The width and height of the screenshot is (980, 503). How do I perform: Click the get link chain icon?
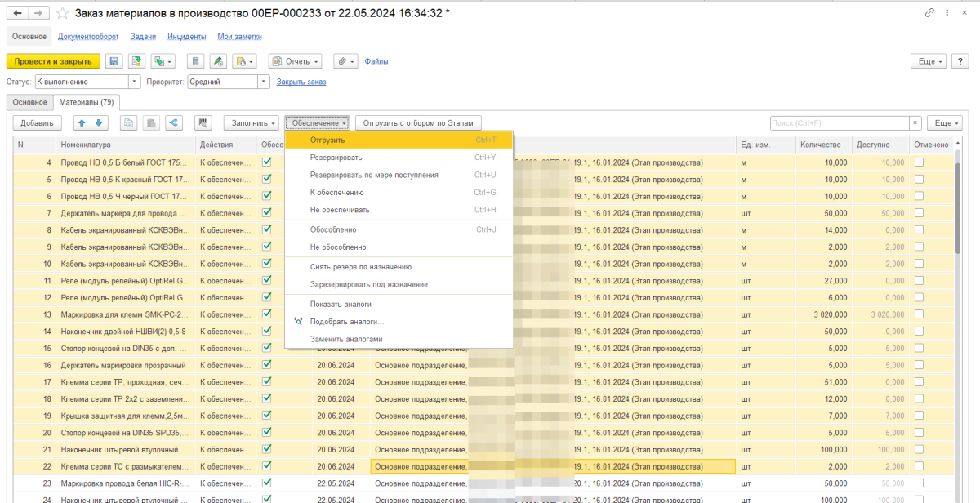929,13
